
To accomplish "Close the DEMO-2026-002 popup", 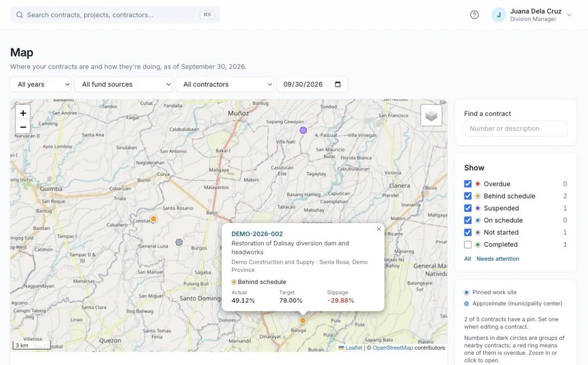I will click(379, 229).
